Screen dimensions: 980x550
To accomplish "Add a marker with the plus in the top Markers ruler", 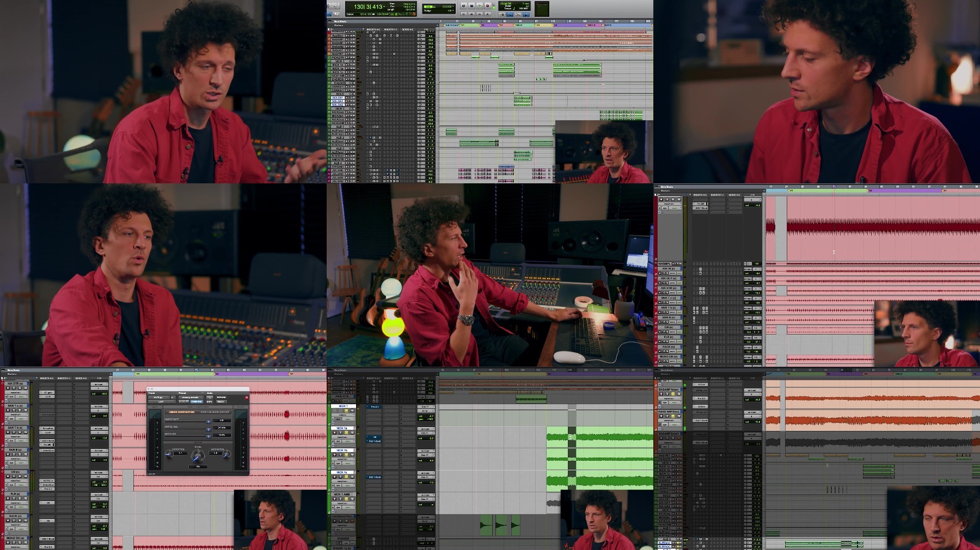I will click(437, 25).
